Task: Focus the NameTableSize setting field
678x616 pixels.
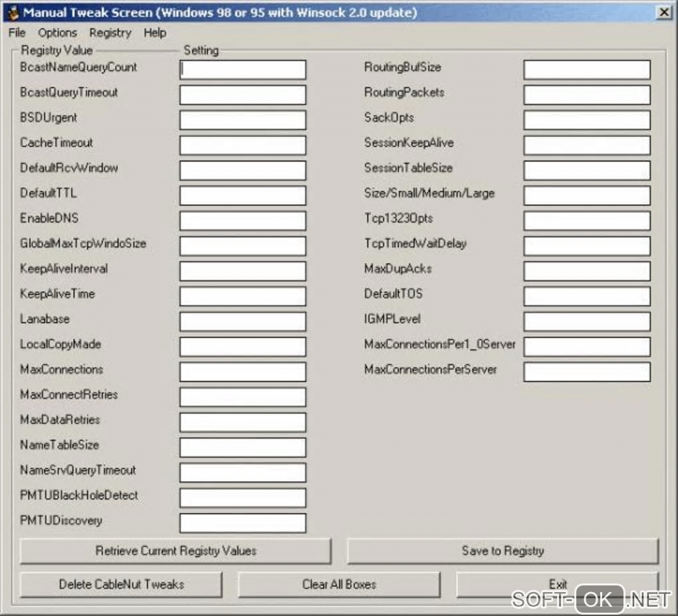Action: 243,447
